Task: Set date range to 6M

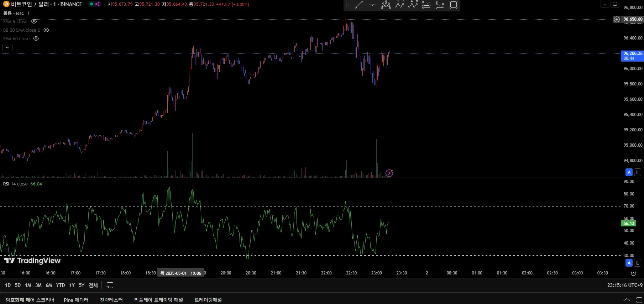Action: pyautogui.click(x=49, y=285)
